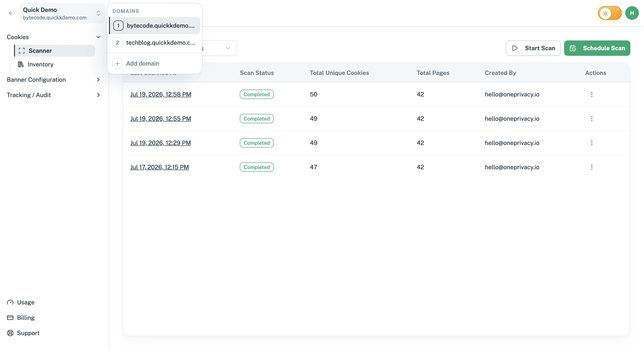Image resolution: width=644 pixels, height=350 pixels.
Task: Click Completed badge on 12:55 PM row
Action: point(257,119)
